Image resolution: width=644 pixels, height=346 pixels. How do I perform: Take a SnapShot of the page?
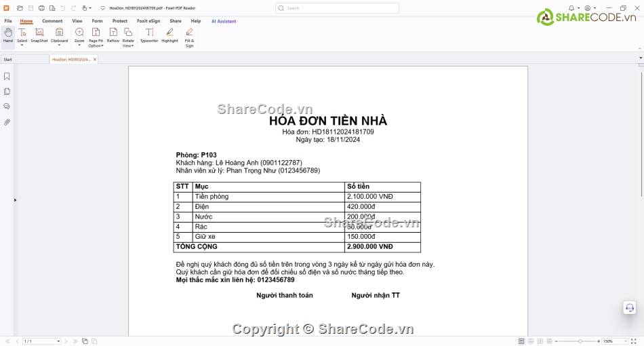point(39,35)
